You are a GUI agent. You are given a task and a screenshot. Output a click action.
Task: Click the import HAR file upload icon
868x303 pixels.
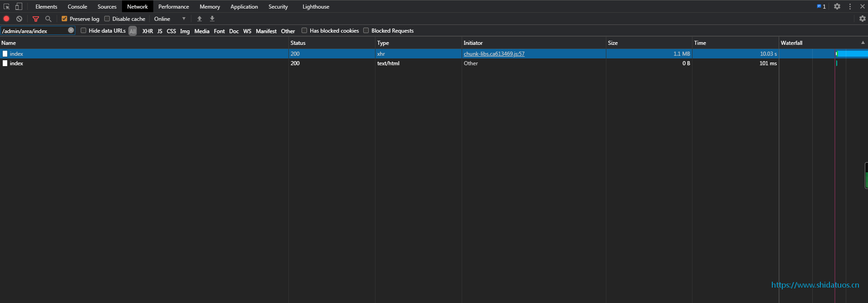[x=200, y=19]
